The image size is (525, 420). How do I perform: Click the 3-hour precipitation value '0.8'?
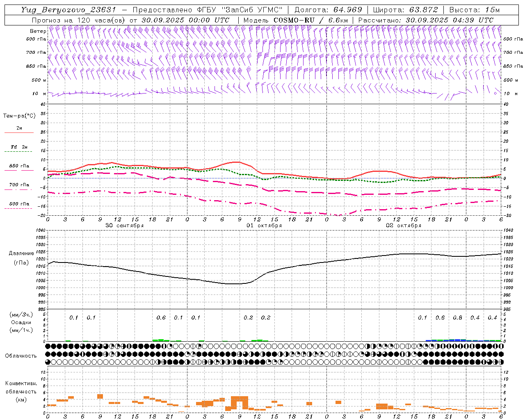[x=457, y=318]
